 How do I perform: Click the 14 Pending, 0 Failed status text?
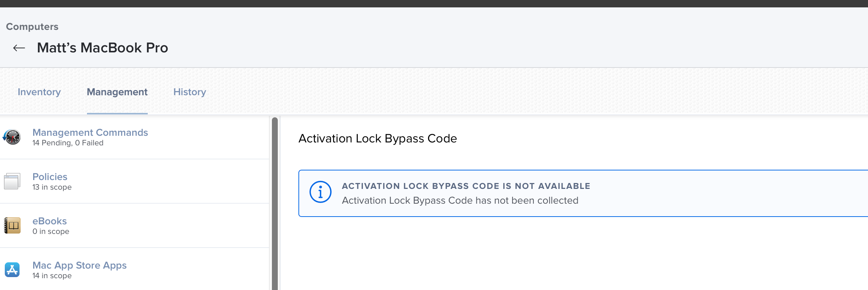(68, 143)
